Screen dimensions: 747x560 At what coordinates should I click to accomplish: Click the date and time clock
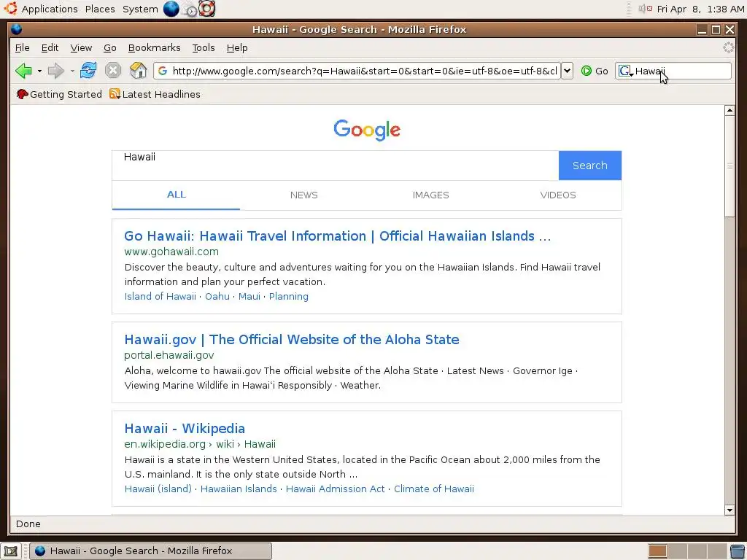(x=700, y=9)
